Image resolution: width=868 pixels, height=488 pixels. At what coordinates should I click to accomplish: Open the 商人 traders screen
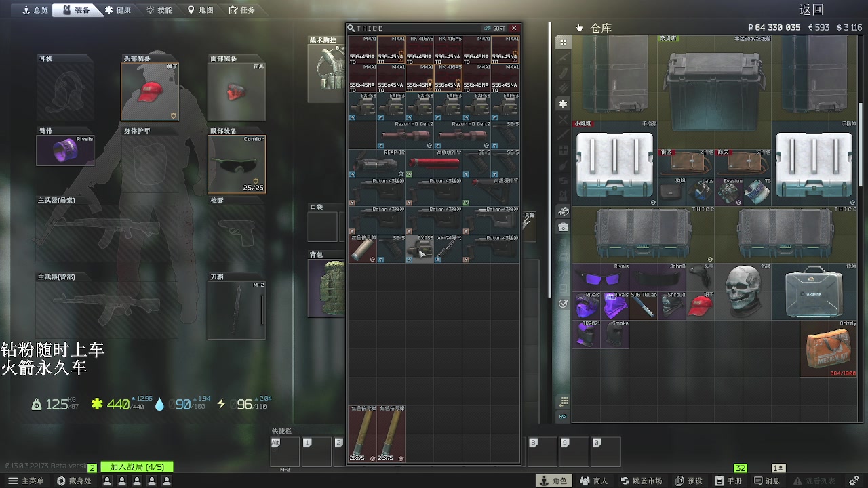coord(594,481)
